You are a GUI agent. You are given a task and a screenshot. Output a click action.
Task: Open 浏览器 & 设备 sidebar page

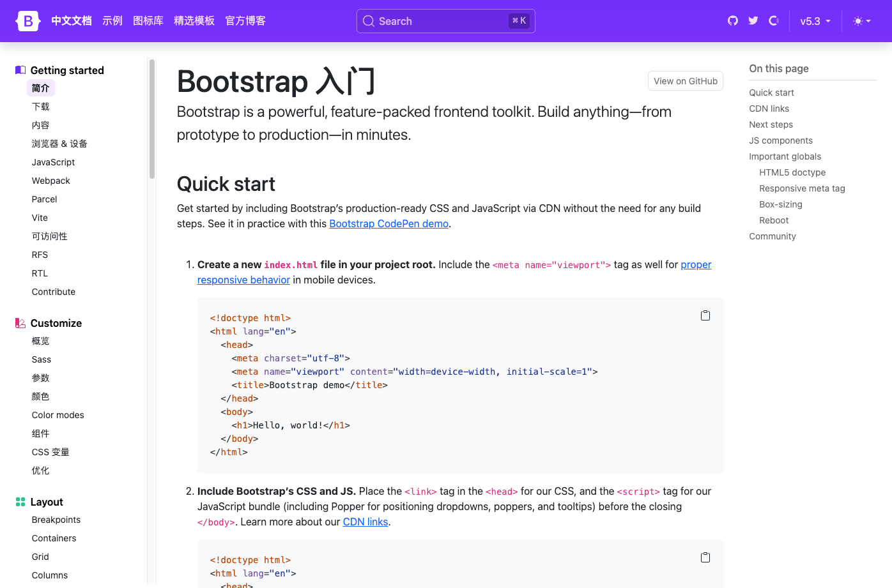pos(59,144)
